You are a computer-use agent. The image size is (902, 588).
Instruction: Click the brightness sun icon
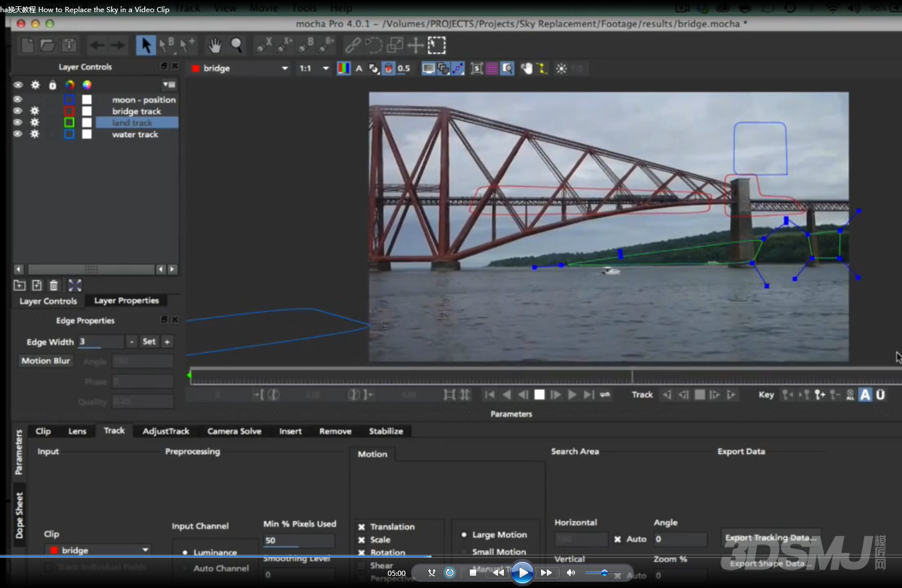(x=561, y=69)
